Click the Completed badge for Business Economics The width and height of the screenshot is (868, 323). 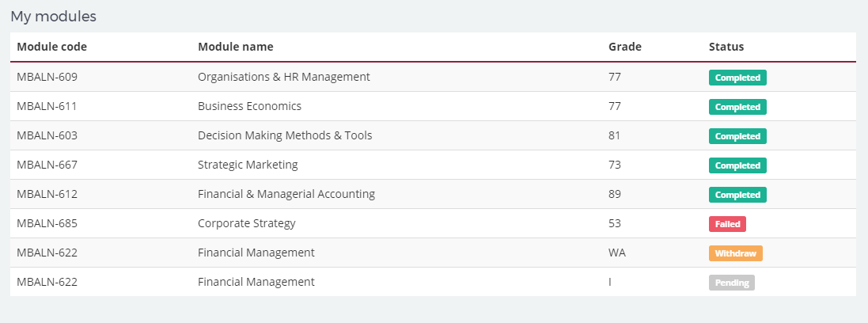737,107
